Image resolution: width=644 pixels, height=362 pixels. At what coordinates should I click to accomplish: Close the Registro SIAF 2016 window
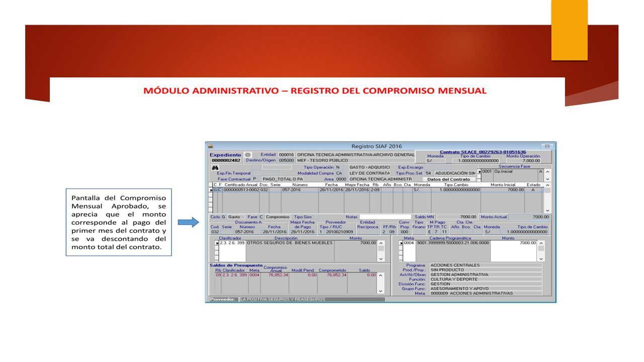[x=548, y=146]
